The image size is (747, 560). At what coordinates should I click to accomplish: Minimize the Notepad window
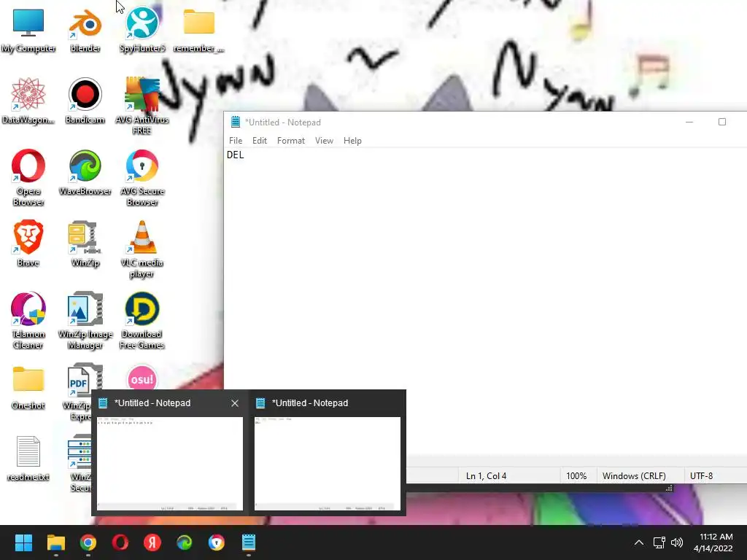click(x=689, y=122)
